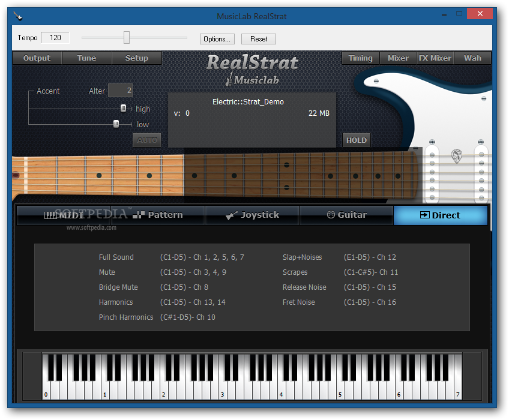Click the "(C#1-D5)- Ch 10" text
This screenshot has height=420, width=509.
[x=188, y=317]
